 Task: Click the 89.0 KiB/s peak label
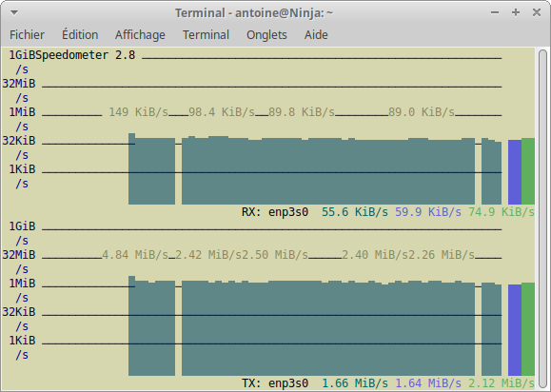422,112
